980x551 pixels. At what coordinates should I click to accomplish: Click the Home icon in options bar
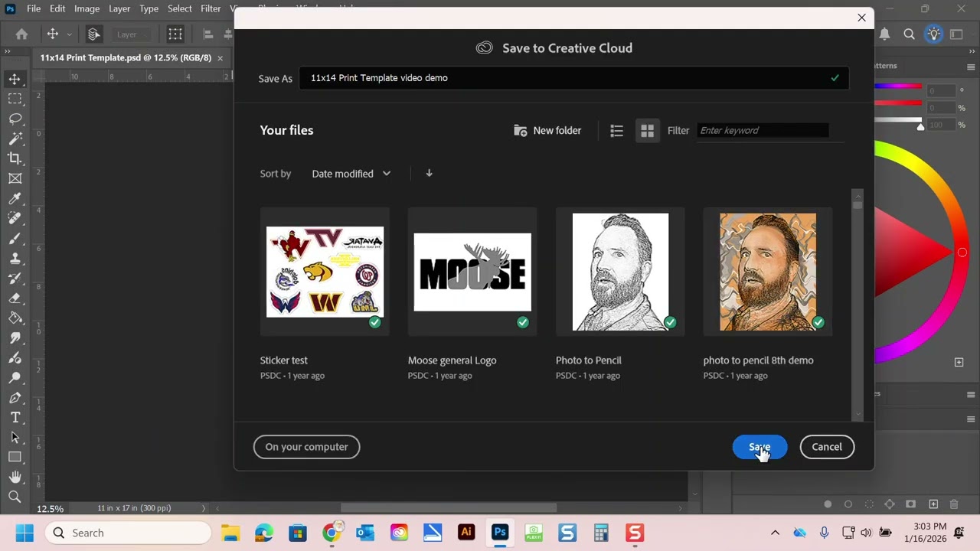tap(21, 34)
